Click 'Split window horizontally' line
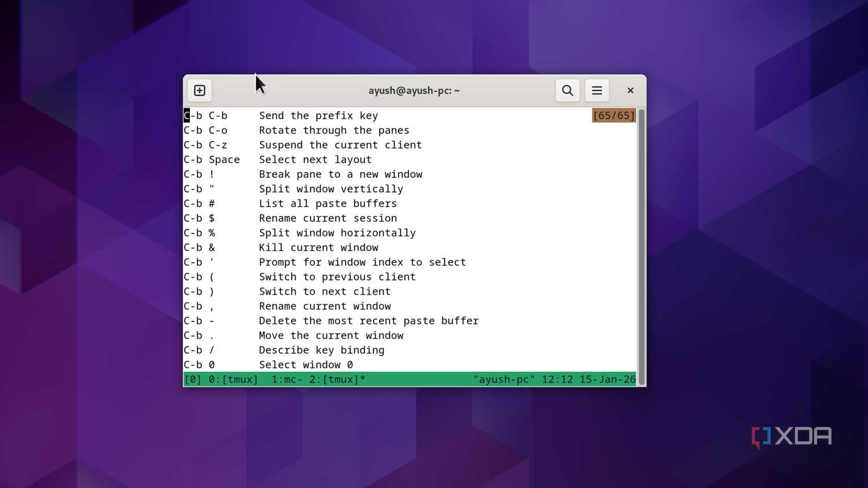The width and height of the screenshot is (868, 488). (x=337, y=232)
